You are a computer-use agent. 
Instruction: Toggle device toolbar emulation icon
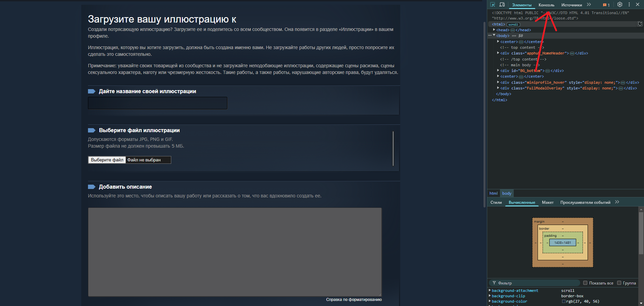click(x=502, y=5)
